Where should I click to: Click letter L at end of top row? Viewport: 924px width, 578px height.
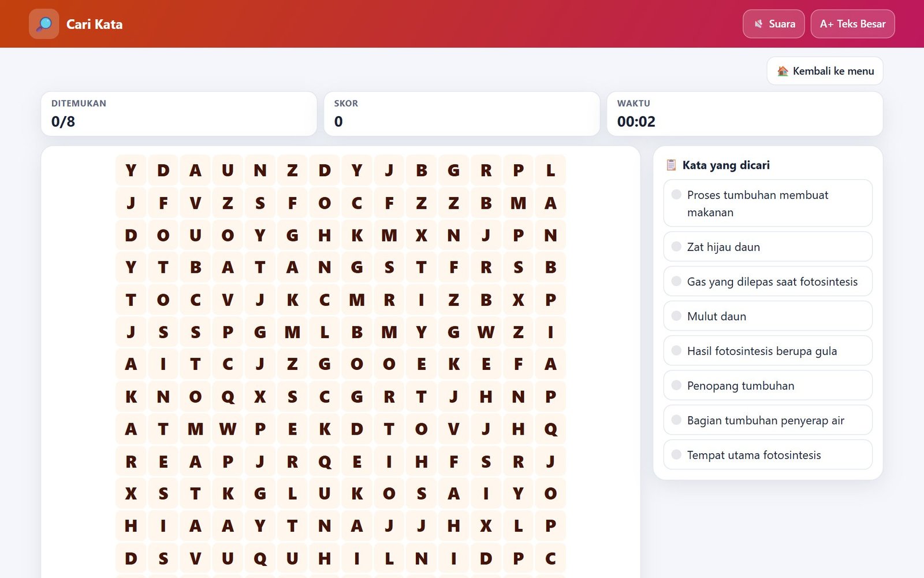550,170
